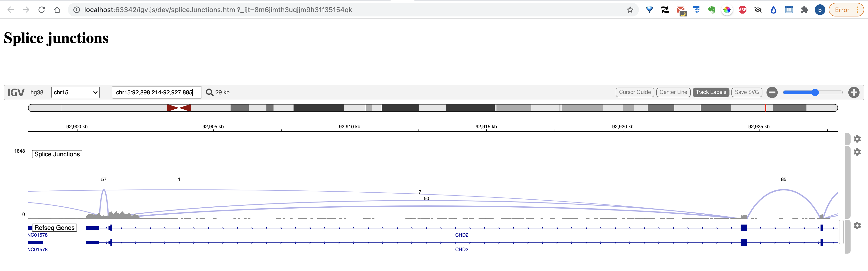Open the Splice Junctions track settings gear
This screenshot has height=271, width=868.
(x=858, y=152)
